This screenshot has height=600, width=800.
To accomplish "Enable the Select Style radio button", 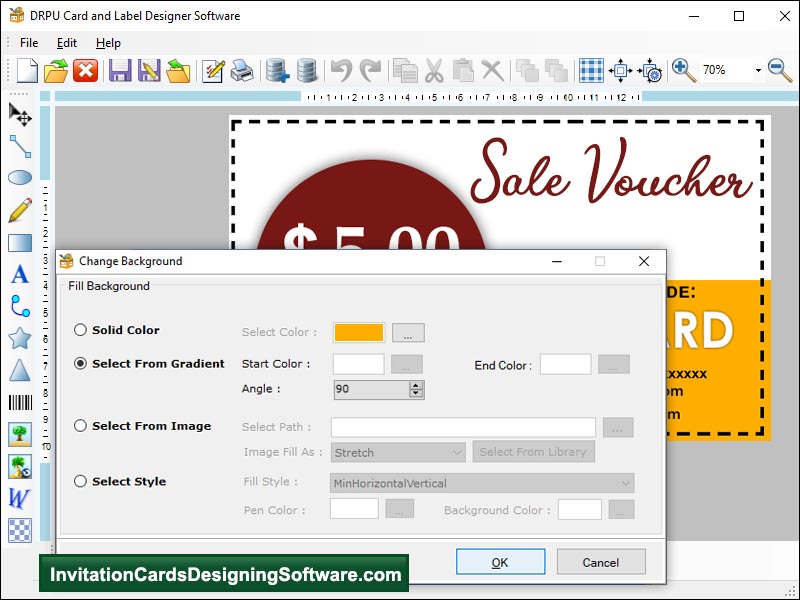I will click(x=81, y=482).
